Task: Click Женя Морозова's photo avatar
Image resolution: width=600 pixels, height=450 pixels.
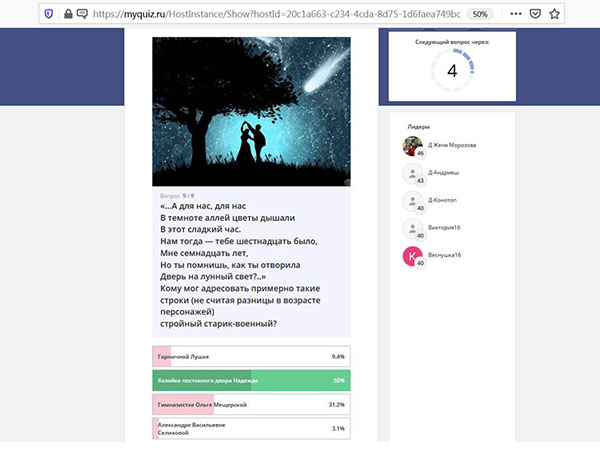Action: [x=412, y=147]
